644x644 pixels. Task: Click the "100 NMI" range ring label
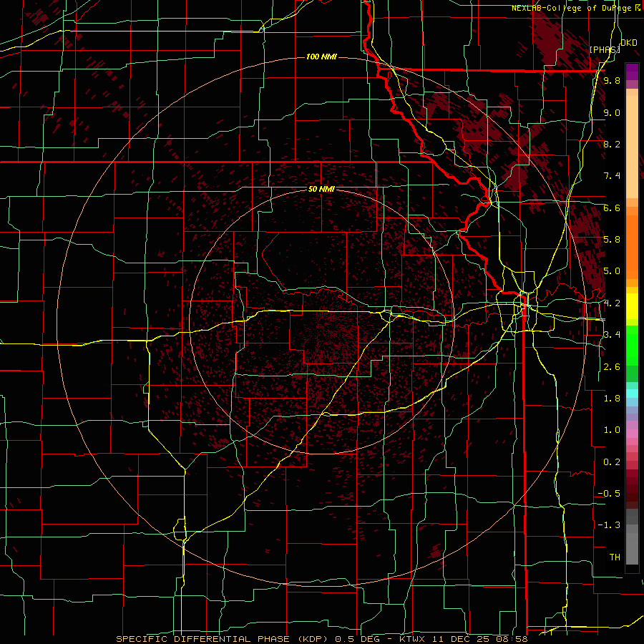(x=321, y=57)
